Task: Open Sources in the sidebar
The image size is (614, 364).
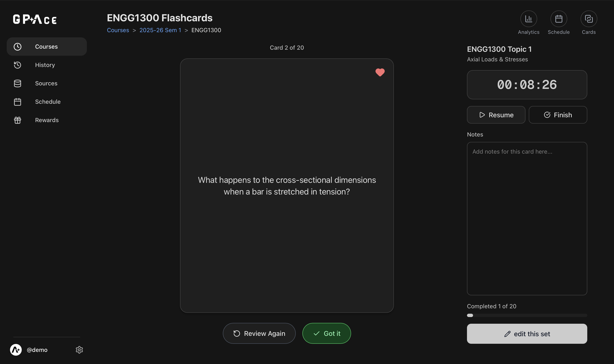Action: click(46, 83)
